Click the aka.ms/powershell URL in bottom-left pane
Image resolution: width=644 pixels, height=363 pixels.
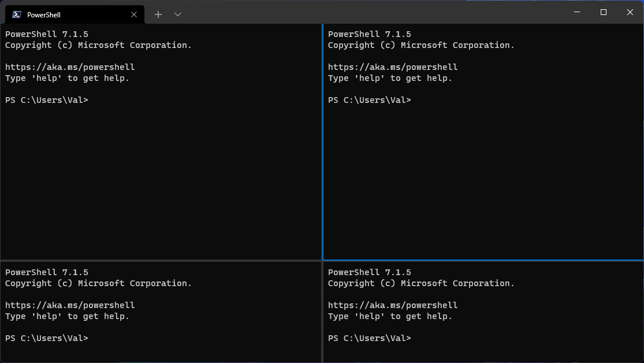pos(70,305)
